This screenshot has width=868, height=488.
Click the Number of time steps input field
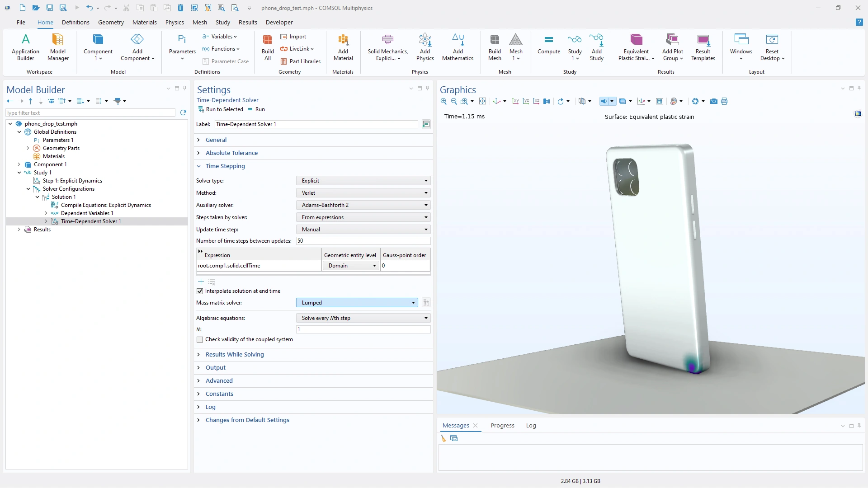coord(363,241)
